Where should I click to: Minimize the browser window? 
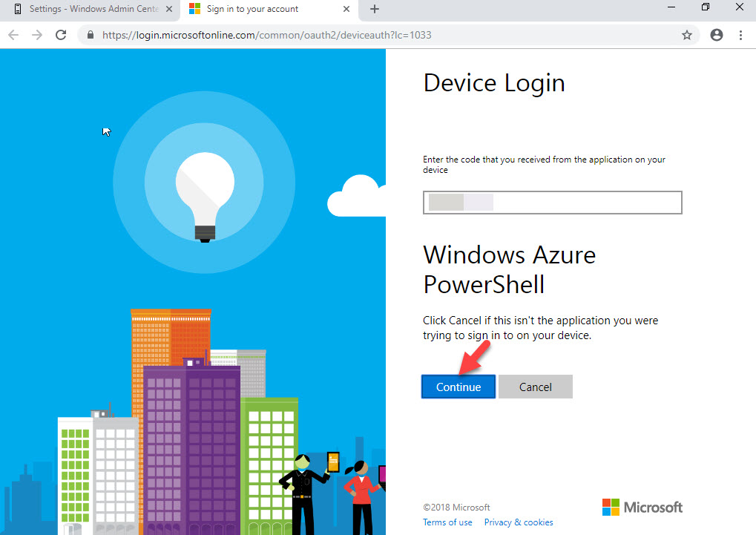coord(671,7)
